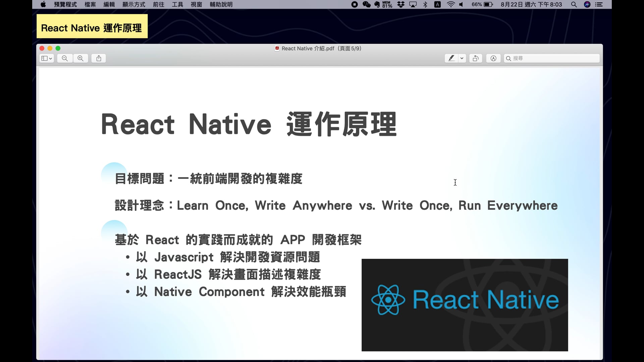Select the highlight tool
Screen dimensions: 644x362
(452, 58)
